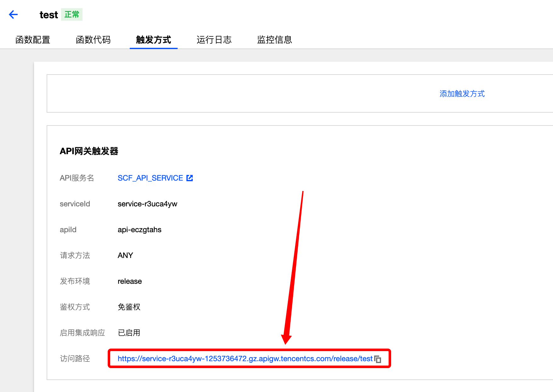Click the release environment value
The height and width of the screenshot is (392, 553).
tap(130, 281)
